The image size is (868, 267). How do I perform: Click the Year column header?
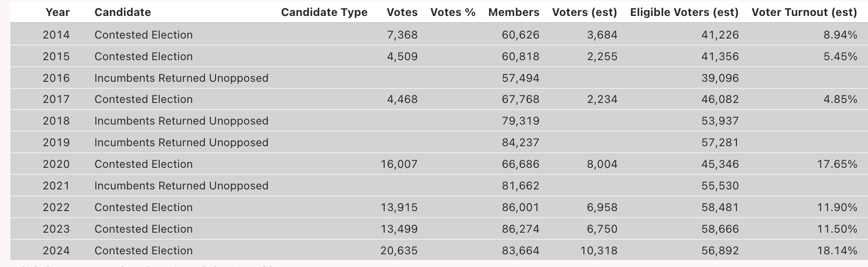point(57,12)
